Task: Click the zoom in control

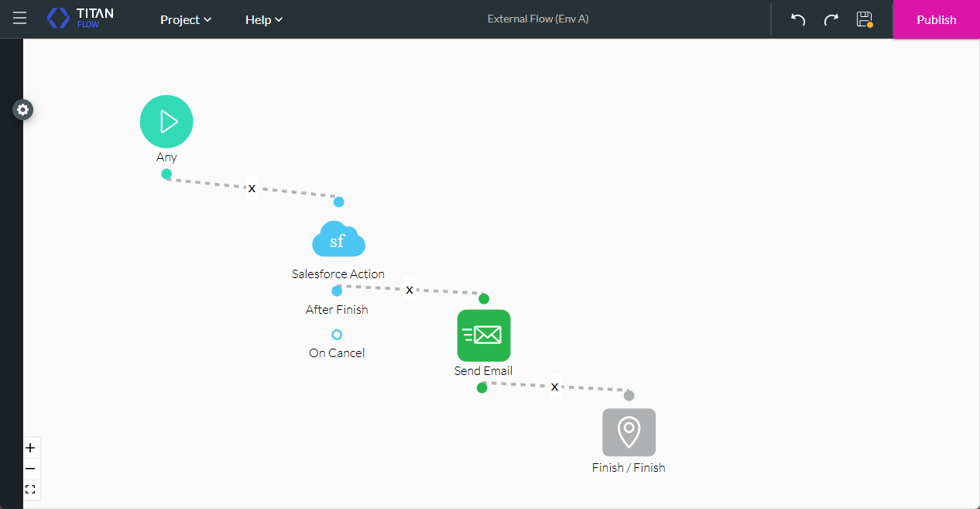Action: [x=30, y=448]
